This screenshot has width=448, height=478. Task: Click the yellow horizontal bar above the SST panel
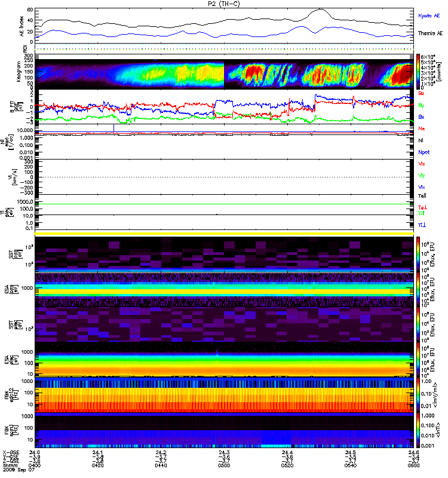pyautogui.click(x=224, y=234)
